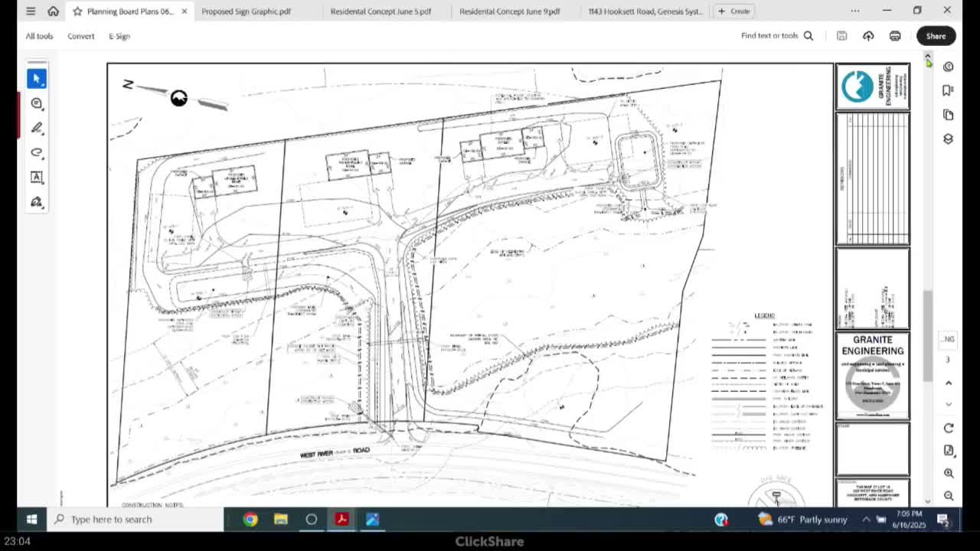Viewport: 980px width, 551px height.
Task: Open the Windows notification center
Action: click(x=943, y=520)
